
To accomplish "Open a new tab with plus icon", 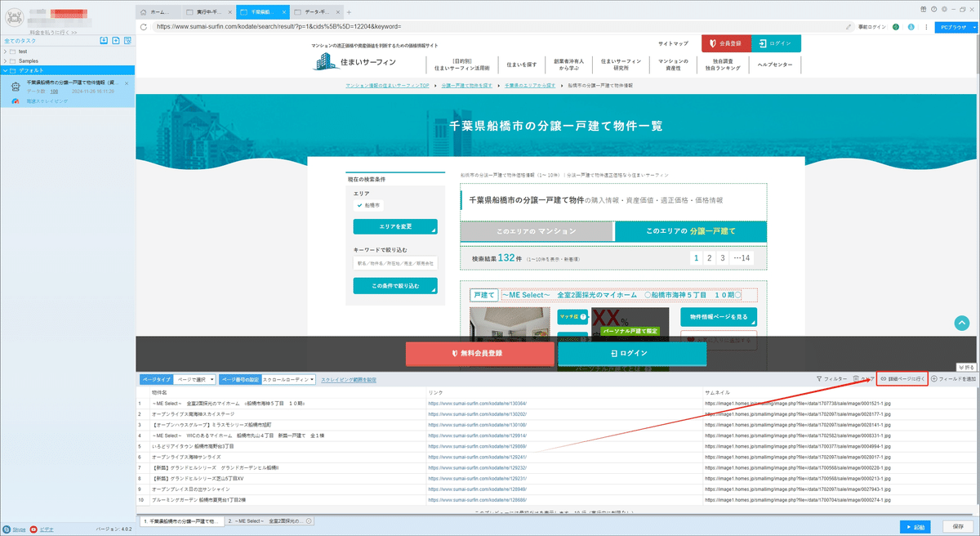I will (350, 12).
